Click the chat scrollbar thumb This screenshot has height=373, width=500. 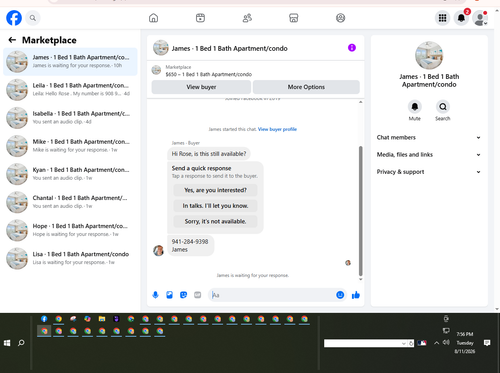(360, 210)
